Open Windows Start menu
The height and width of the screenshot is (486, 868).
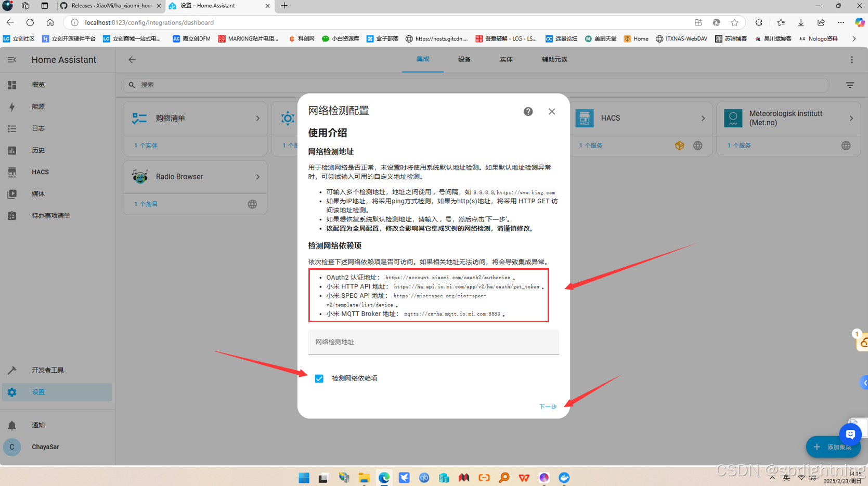304,478
